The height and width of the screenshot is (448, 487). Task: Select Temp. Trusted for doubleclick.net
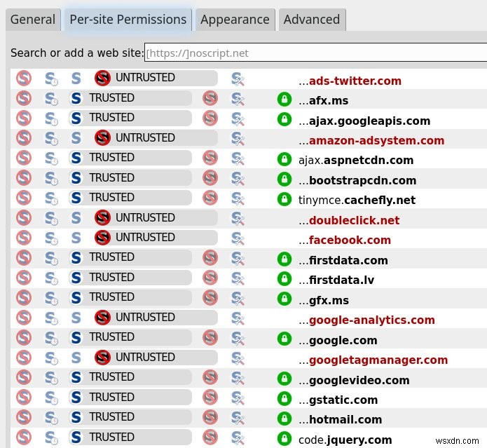[x=51, y=219]
